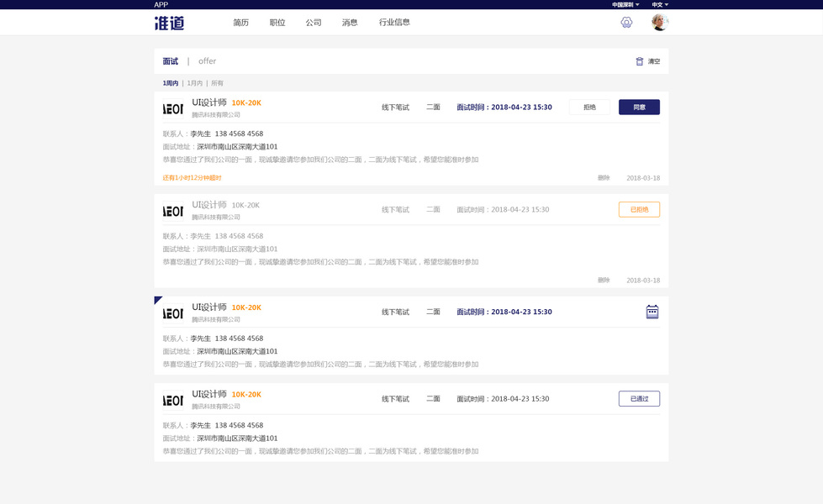
Task: Expand the 中国深圳 location dropdown
Action: coord(625,5)
